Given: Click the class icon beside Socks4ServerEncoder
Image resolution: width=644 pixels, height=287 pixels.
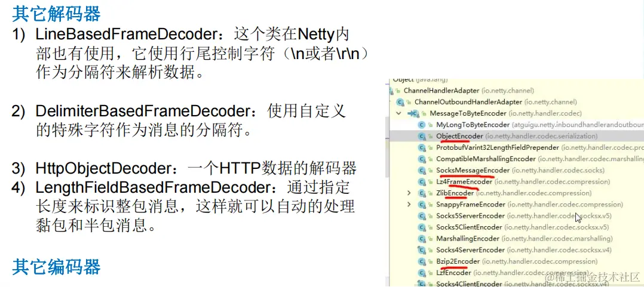Looking at the screenshot, I should pos(421,249).
